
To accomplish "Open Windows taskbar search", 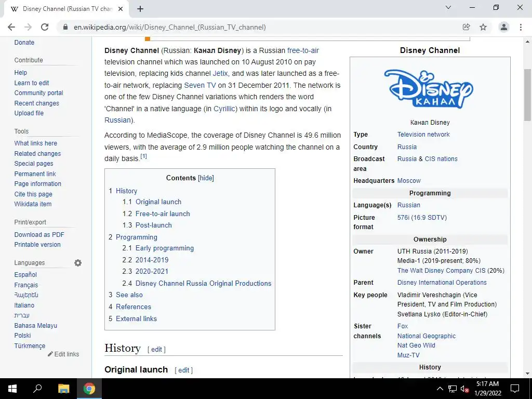I will click(x=37, y=389).
